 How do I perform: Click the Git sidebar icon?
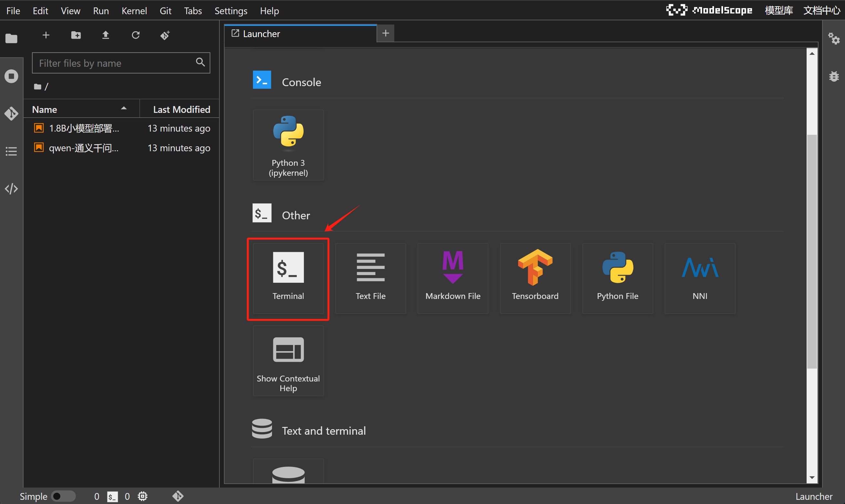point(11,114)
